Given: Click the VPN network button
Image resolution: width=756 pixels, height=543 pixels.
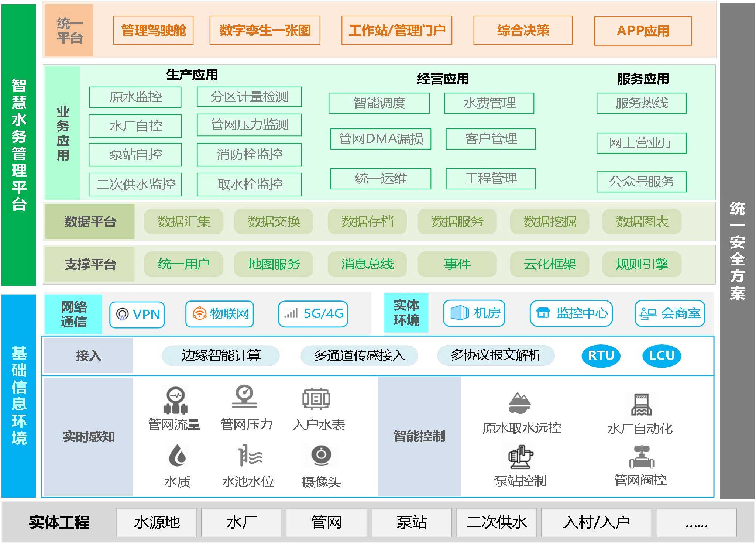Looking at the screenshot, I should (x=137, y=315).
